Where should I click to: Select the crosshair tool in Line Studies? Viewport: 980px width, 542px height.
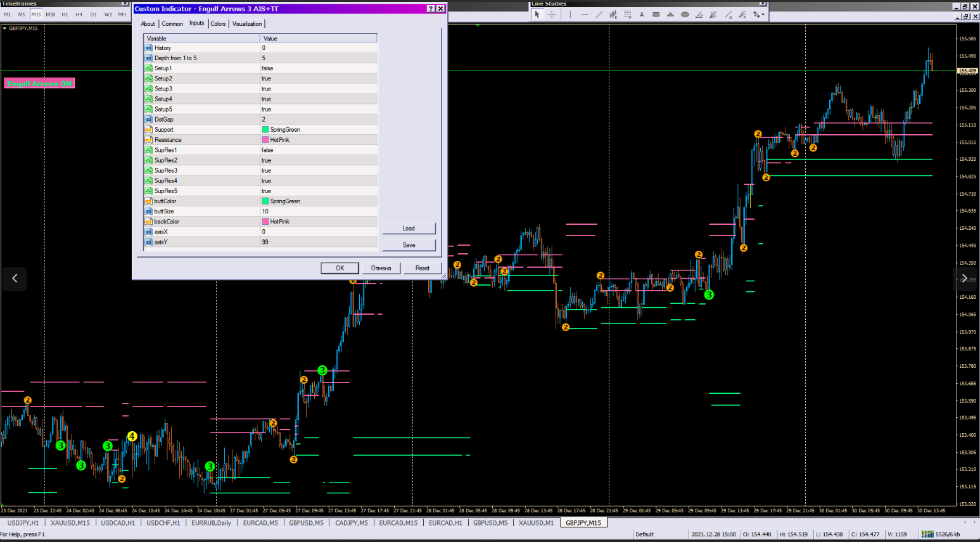click(x=552, y=15)
